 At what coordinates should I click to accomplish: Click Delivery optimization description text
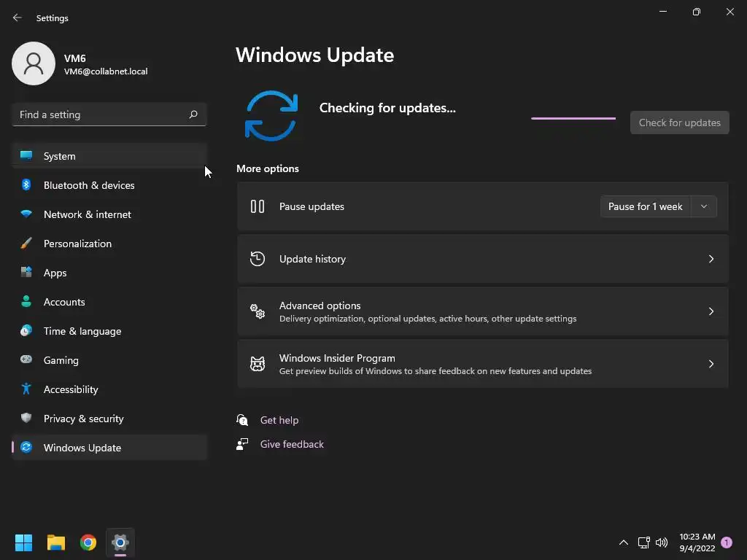(427, 319)
